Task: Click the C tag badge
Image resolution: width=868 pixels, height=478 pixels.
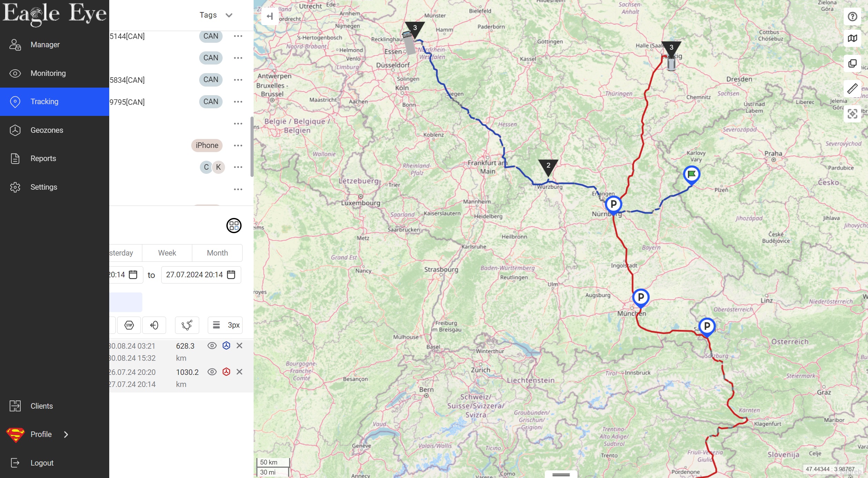Action: (206, 167)
